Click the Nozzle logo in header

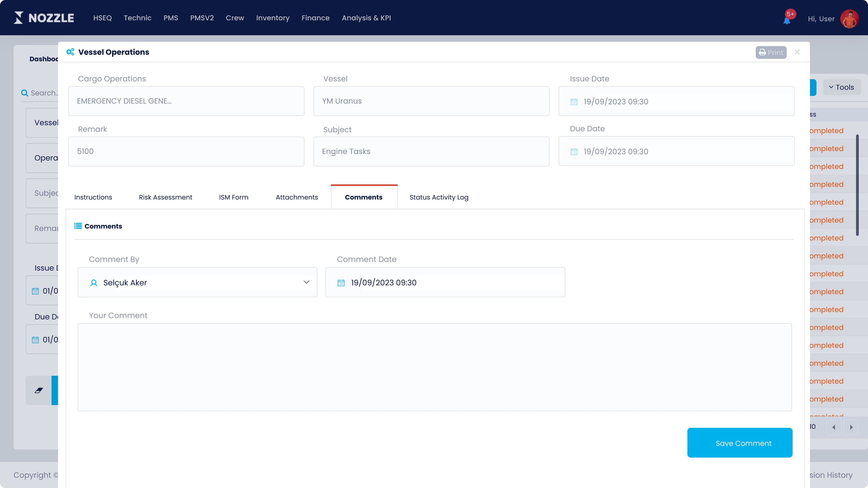[44, 18]
